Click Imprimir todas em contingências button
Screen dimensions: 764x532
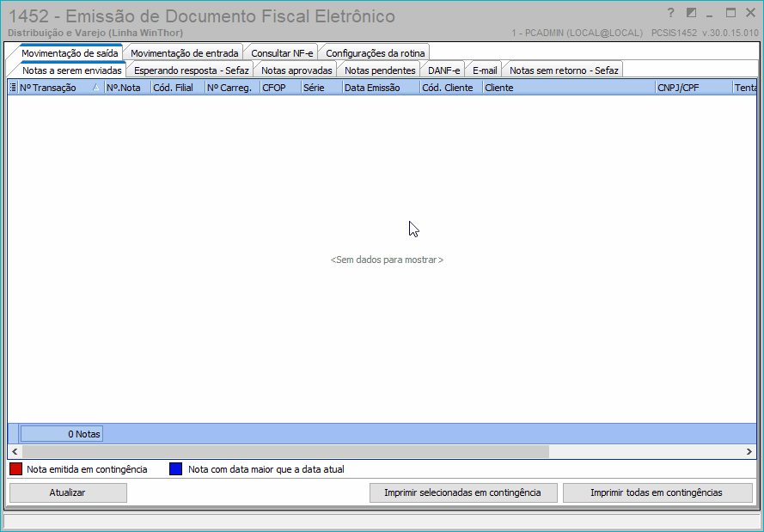point(657,492)
